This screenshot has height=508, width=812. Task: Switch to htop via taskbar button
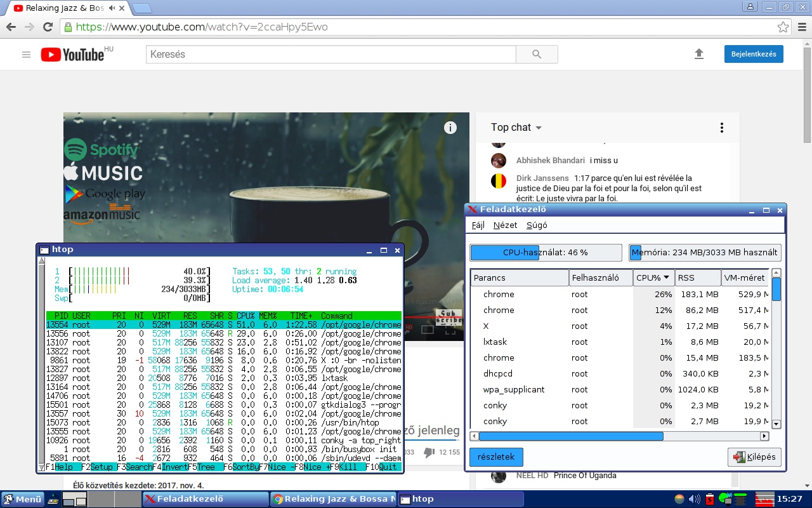pos(461,499)
